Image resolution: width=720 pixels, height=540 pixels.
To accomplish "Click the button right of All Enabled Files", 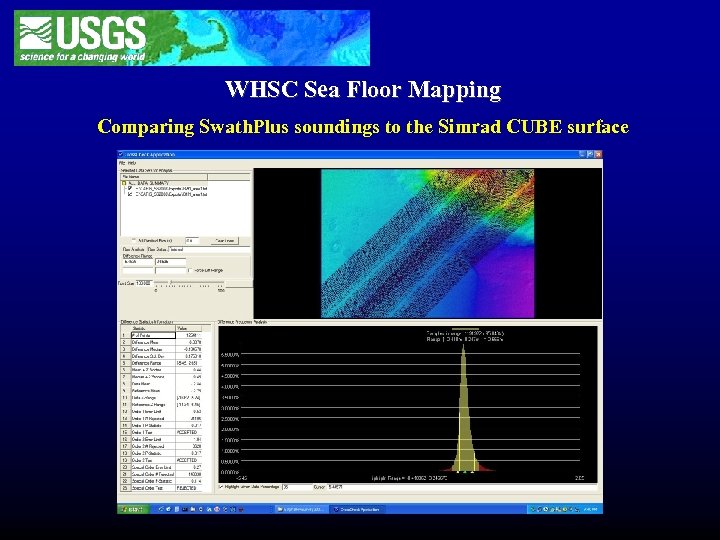I will (x=225, y=241).
